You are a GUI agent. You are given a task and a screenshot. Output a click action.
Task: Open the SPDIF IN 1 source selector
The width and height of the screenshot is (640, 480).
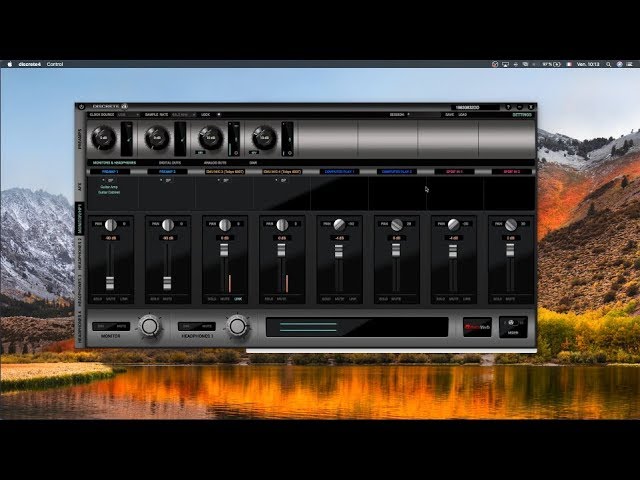(454, 172)
